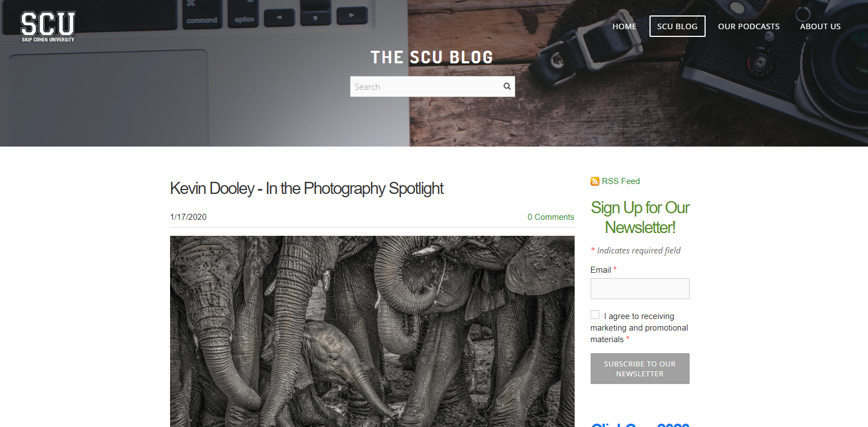Screen dimensions: 868x427
Task: Focus the Email input field
Action: tap(640, 289)
